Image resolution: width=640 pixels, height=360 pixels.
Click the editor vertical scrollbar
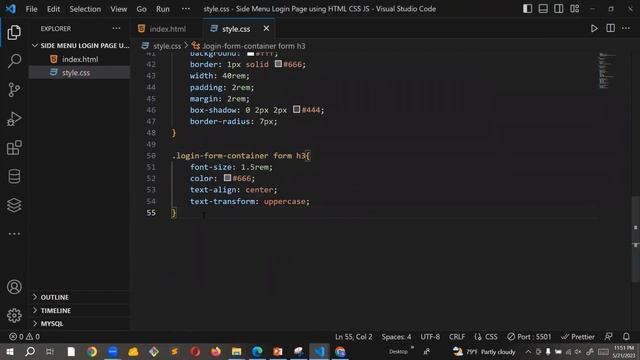[x=636, y=239]
